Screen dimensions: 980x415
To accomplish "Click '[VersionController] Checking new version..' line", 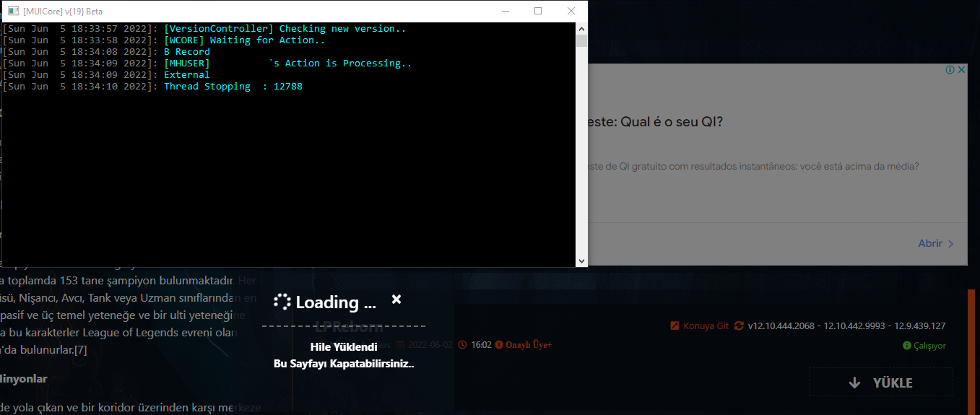I will tap(285, 29).
